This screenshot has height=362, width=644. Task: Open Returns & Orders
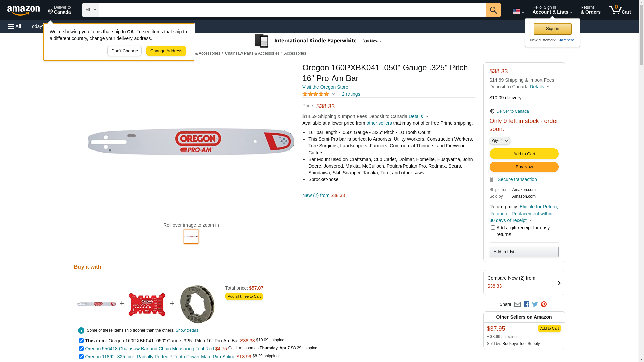click(x=590, y=10)
